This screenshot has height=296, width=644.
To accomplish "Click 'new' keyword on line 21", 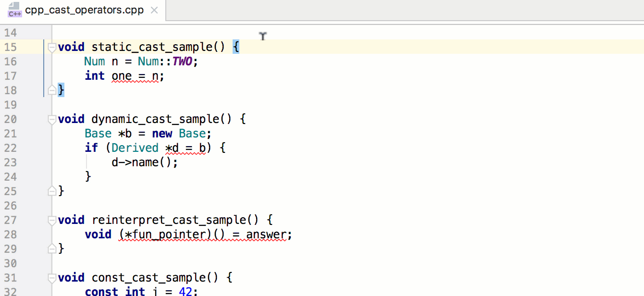I will pyautogui.click(x=162, y=134).
